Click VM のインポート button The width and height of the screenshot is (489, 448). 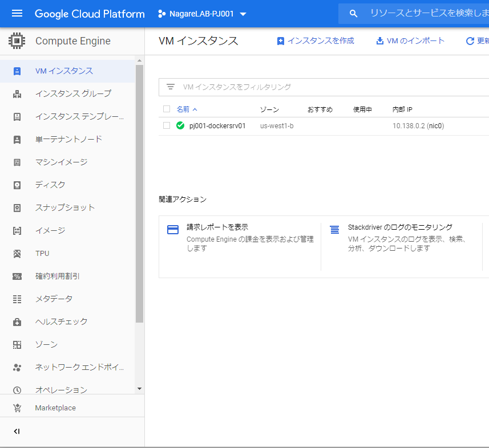410,41
